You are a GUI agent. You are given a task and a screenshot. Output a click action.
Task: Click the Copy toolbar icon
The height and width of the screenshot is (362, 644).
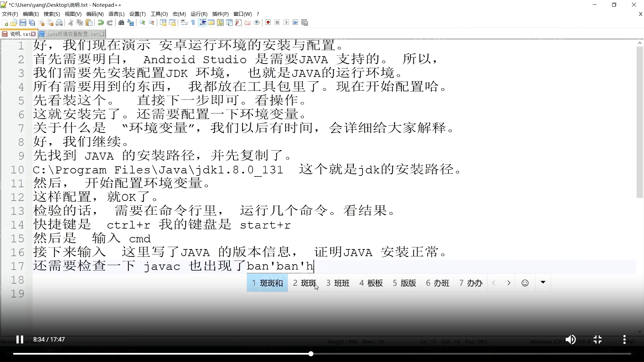pyautogui.click(x=80, y=23)
